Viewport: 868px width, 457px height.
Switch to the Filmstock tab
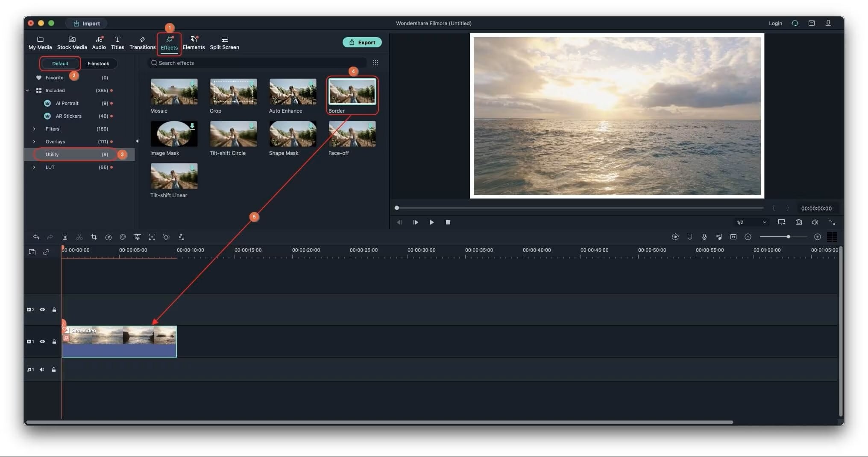[x=99, y=63]
